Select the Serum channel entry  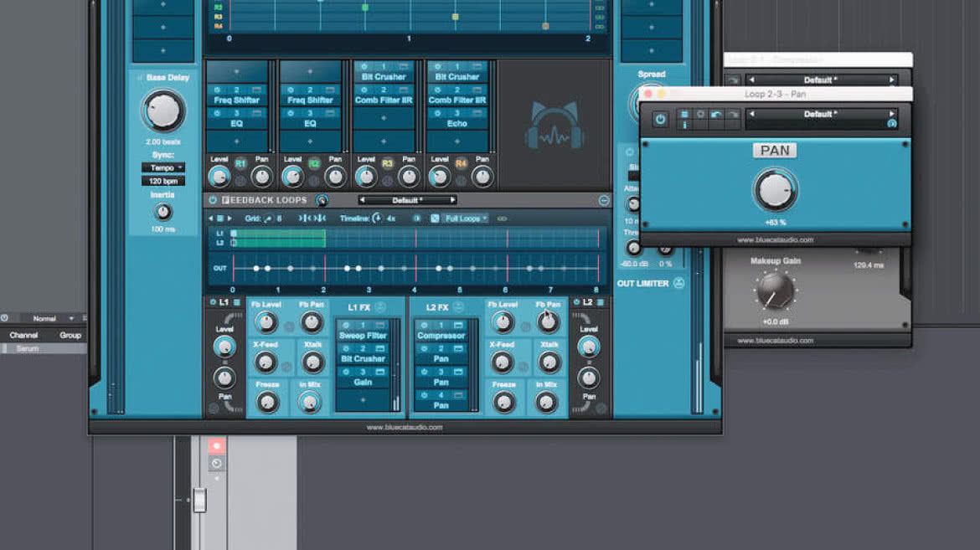pyautogui.click(x=44, y=349)
